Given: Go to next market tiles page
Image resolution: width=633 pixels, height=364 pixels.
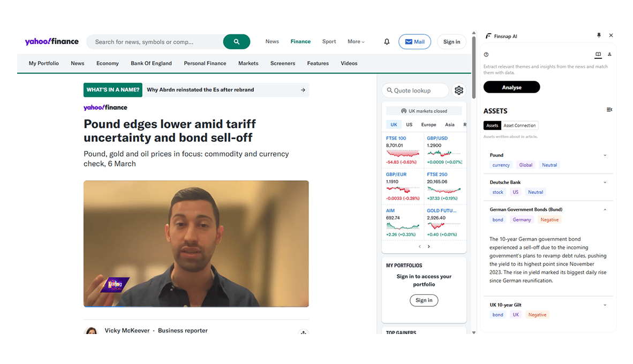Looking at the screenshot, I should coord(429,247).
